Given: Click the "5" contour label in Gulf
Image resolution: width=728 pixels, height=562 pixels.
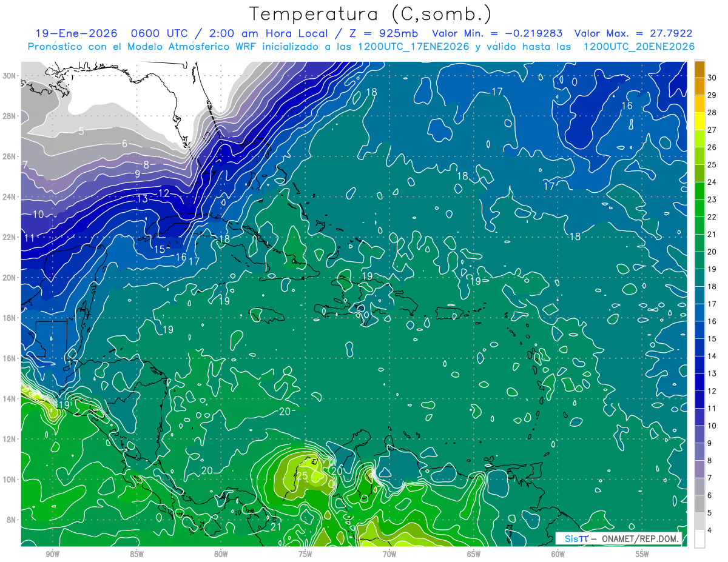Looking at the screenshot, I should point(81,131).
